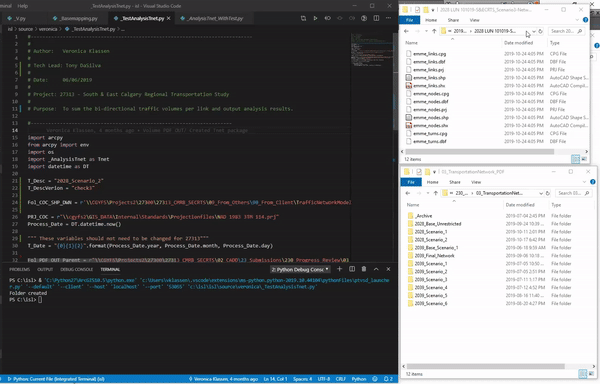Open recent locations dropdown in upper Explorer window
The image size is (600, 384).
click(x=426, y=31)
